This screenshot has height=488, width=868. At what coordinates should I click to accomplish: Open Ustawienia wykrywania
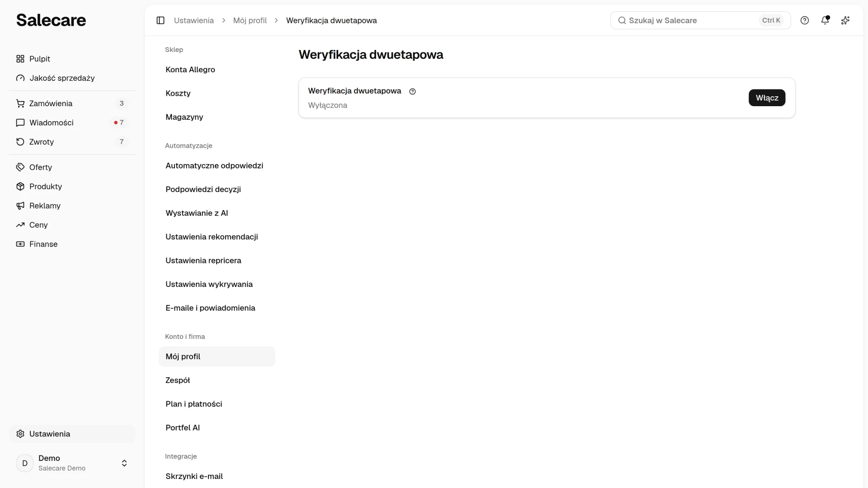[217, 284]
